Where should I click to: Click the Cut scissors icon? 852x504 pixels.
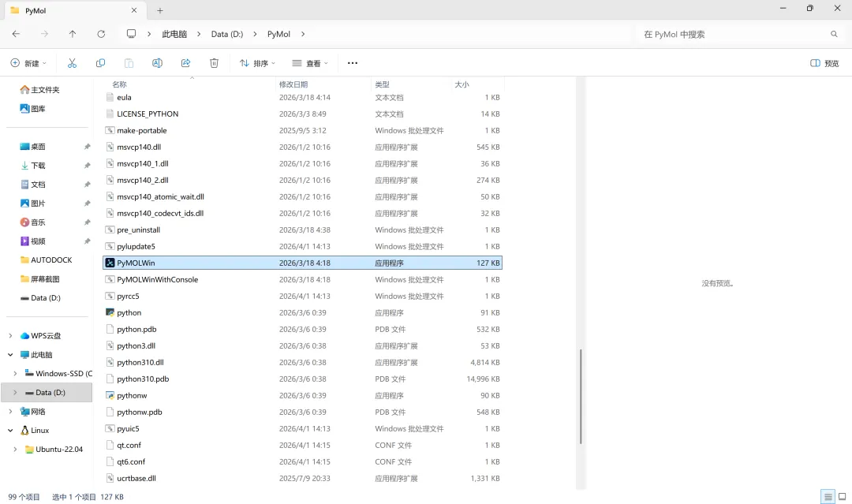72,63
